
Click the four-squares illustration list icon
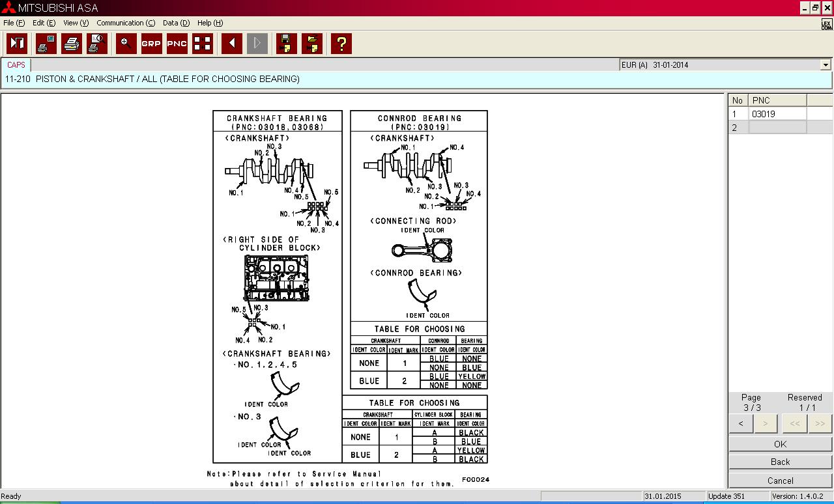click(x=203, y=44)
